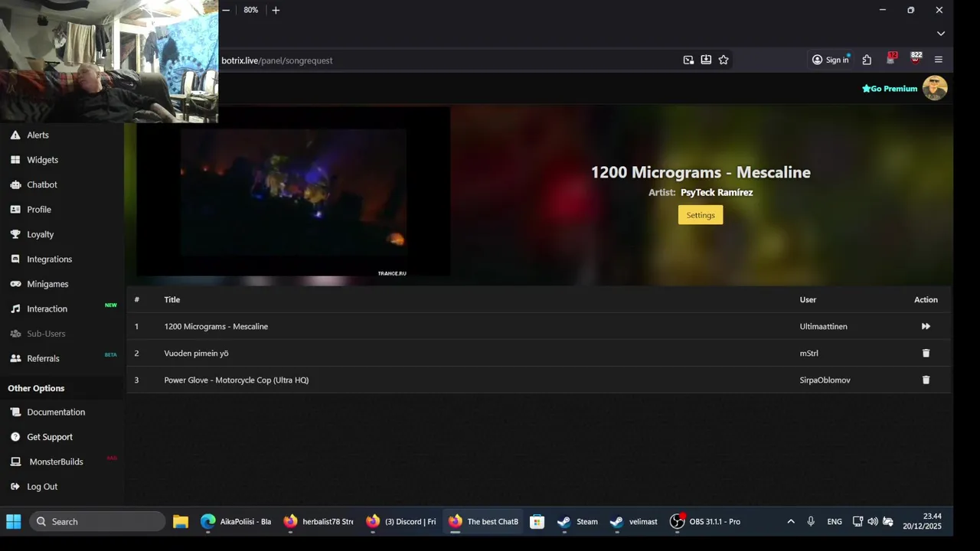Open the Alerts sidebar section
The width and height of the screenshot is (980, 551).
(38, 135)
